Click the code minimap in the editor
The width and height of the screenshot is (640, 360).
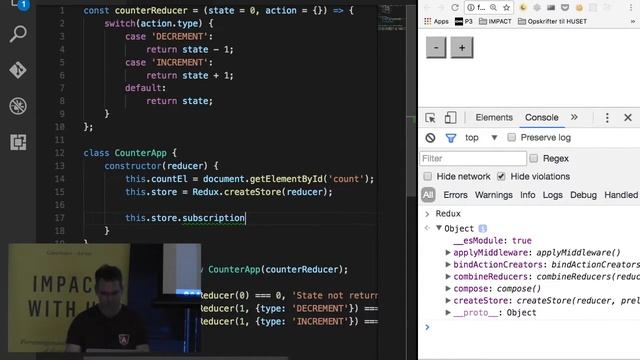[391, 18]
